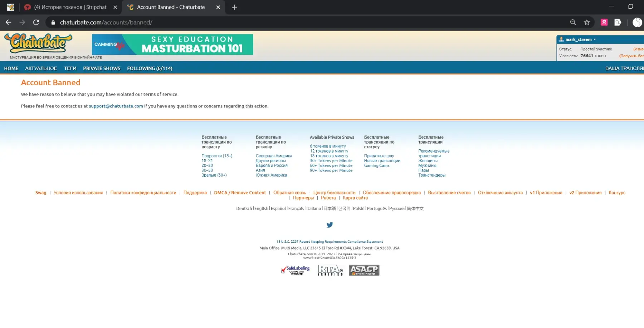Go back using the browser back arrow
The width and height of the screenshot is (644, 328).
pos(9,22)
